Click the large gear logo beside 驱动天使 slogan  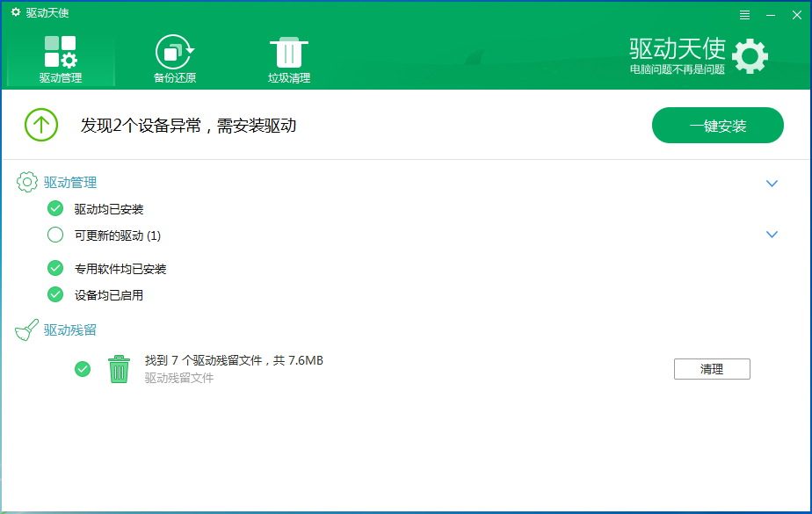tap(750, 56)
